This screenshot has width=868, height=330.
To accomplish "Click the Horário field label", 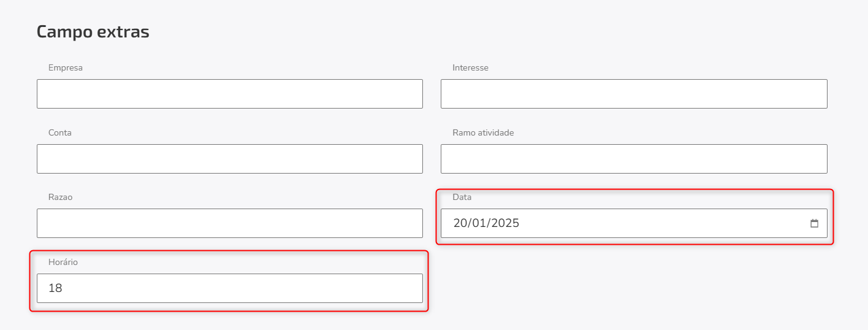I will [x=63, y=262].
